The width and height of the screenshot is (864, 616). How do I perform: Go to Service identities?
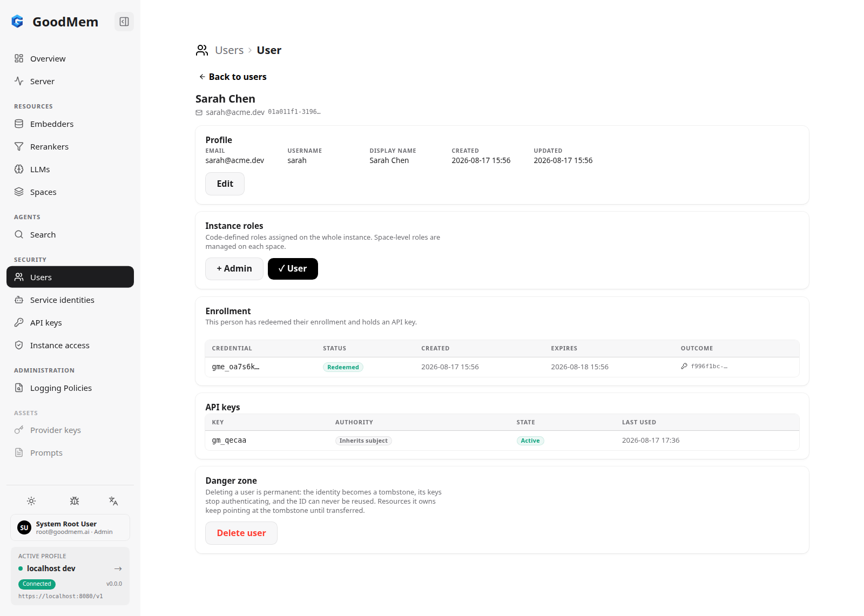[70, 300]
